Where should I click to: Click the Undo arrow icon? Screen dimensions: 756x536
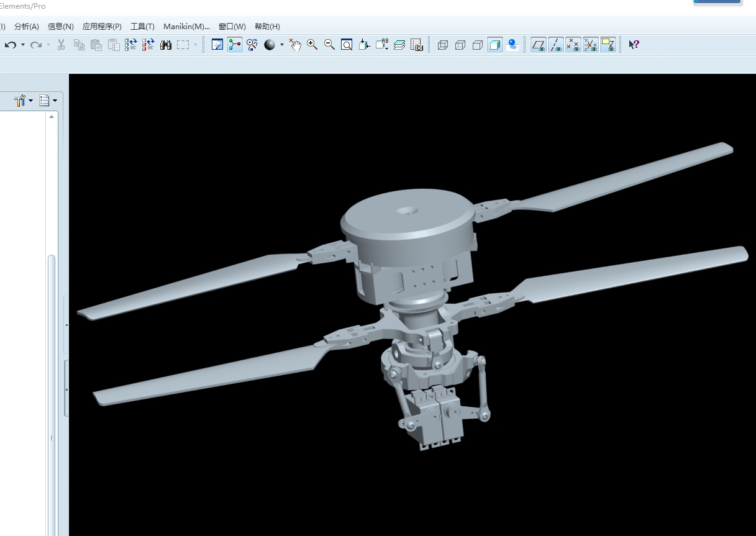[11, 45]
